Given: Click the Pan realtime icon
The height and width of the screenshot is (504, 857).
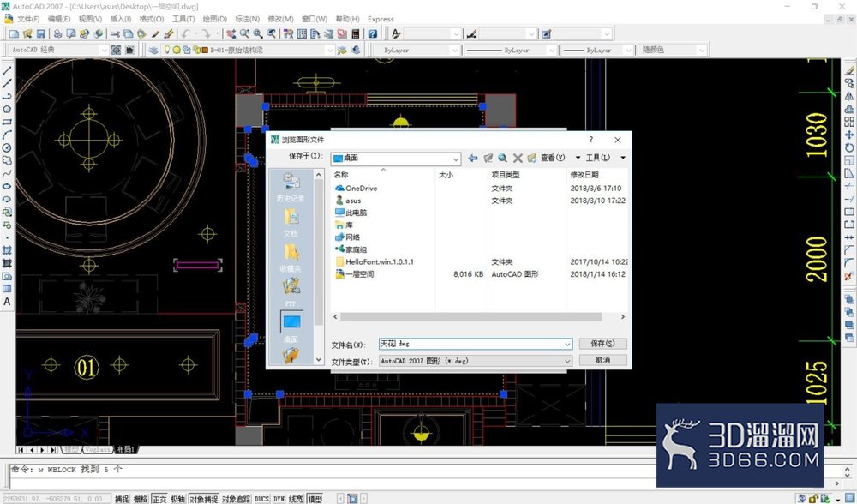Looking at the screenshot, I should click(x=231, y=34).
